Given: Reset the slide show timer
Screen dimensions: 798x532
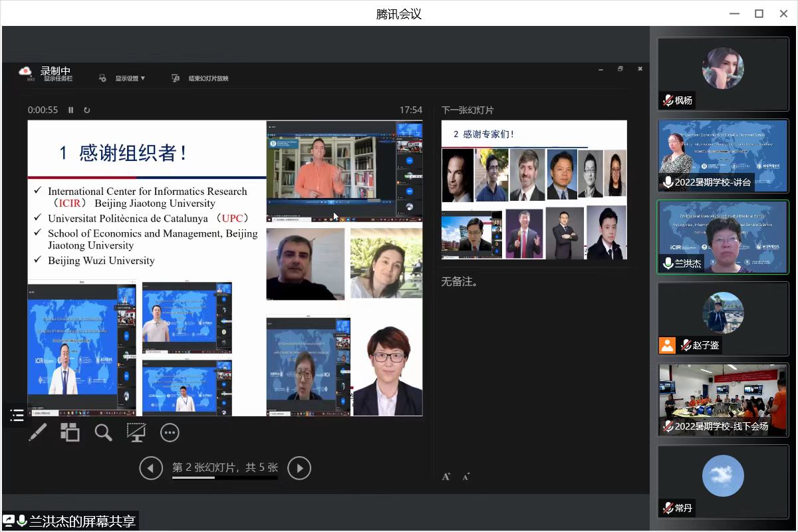Looking at the screenshot, I should (x=86, y=110).
